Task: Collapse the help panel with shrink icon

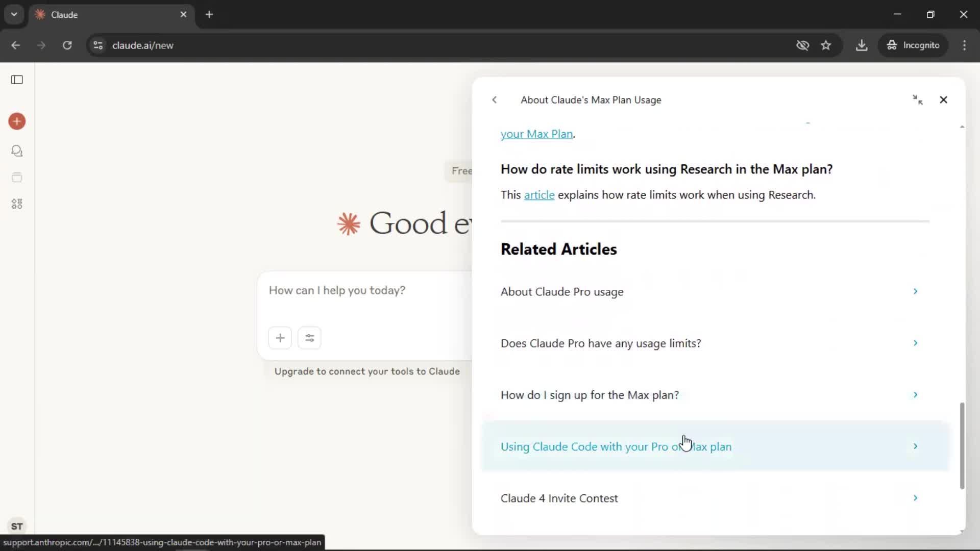Action: pos(918,100)
